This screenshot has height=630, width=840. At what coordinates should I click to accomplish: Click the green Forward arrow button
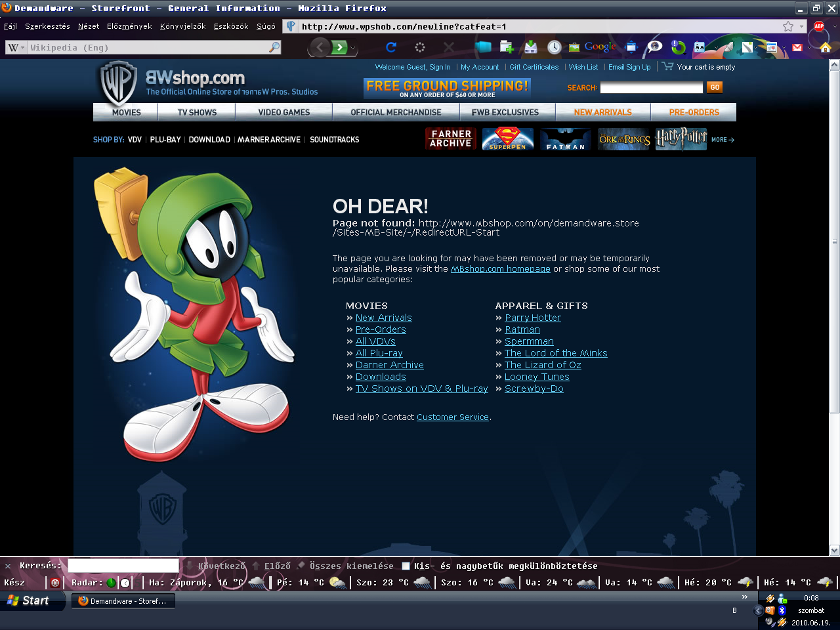pos(339,47)
